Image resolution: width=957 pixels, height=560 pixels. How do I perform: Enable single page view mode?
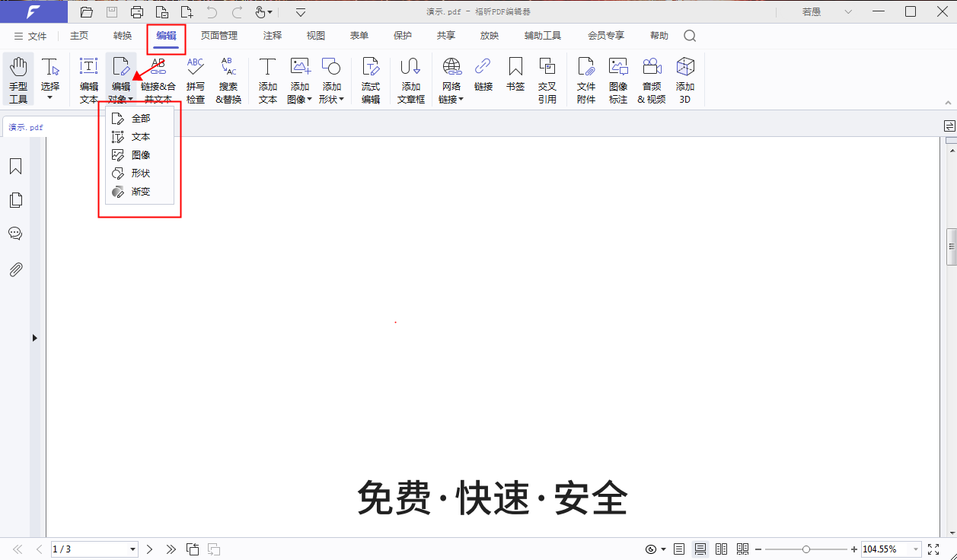tap(678, 549)
